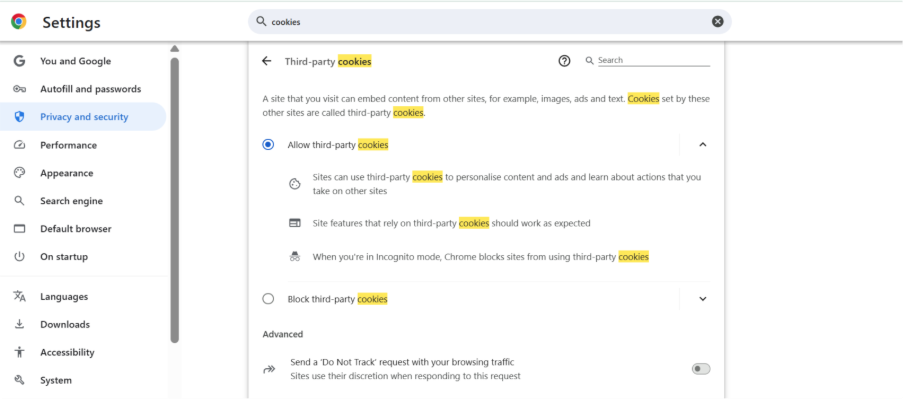
Task: Click the Advanced section heading
Action: pos(283,334)
